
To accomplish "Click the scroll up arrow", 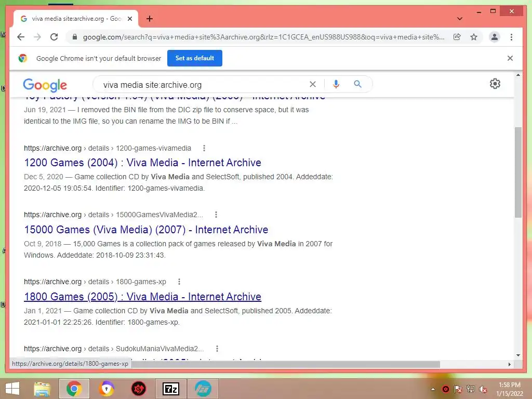I will (x=518, y=75).
